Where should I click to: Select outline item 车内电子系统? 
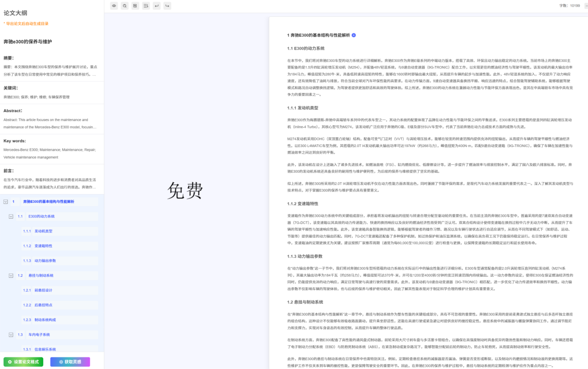39,335
